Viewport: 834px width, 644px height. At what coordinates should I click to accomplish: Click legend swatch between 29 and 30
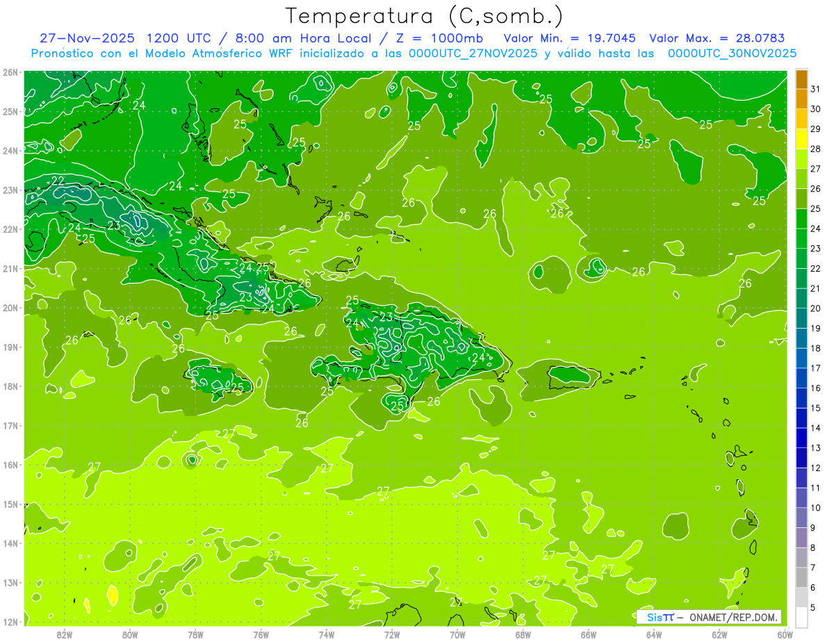click(801, 119)
